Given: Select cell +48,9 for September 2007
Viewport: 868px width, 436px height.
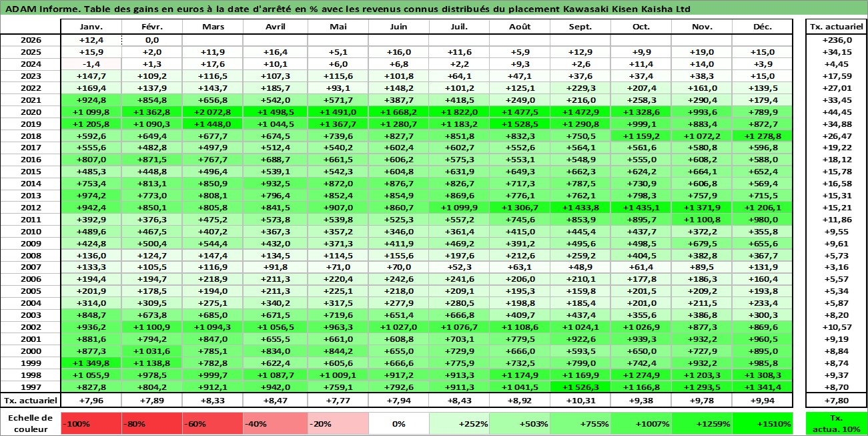Looking at the screenshot, I should [579, 268].
